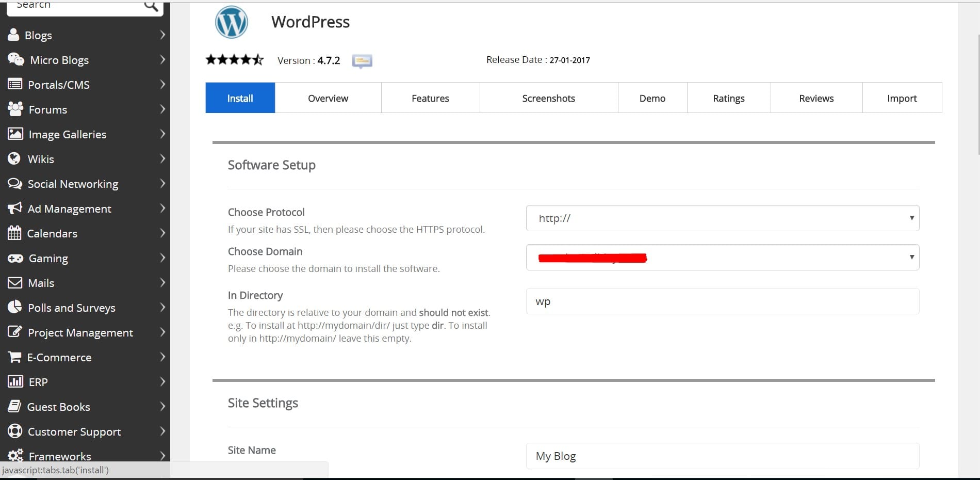Expand the ERP category chevron

(x=162, y=381)
